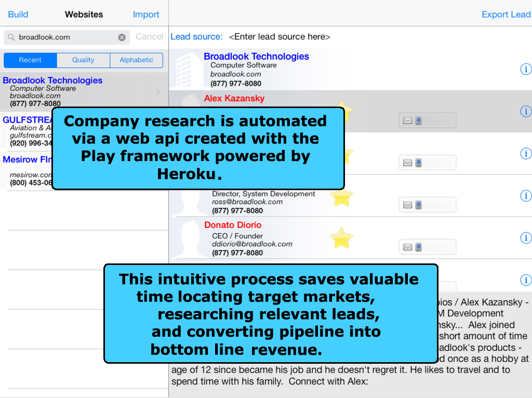Show info for Donato Diorio

coord(526,238)
